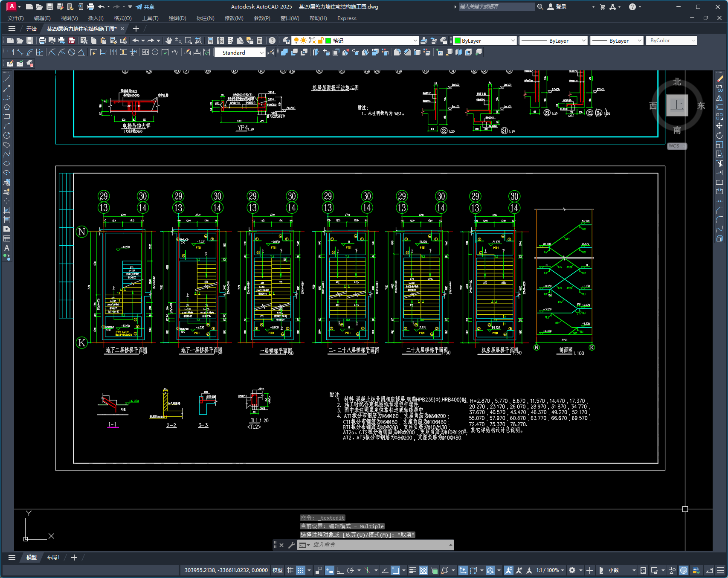The width and height of the screenshot is (728, 578).
Task: Open the annotation scale 1:1 / 100% dropdown
Action: 551,570
